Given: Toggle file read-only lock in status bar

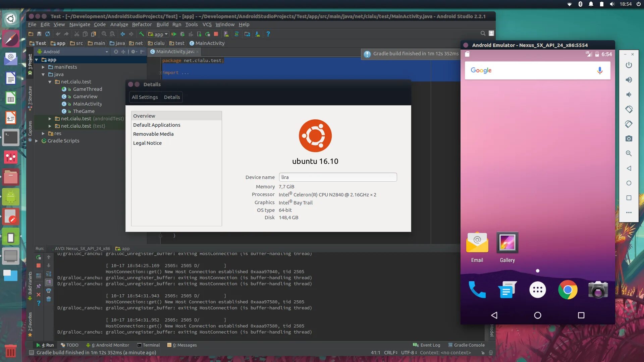Looking at the screenshot, I should [483, 353].
